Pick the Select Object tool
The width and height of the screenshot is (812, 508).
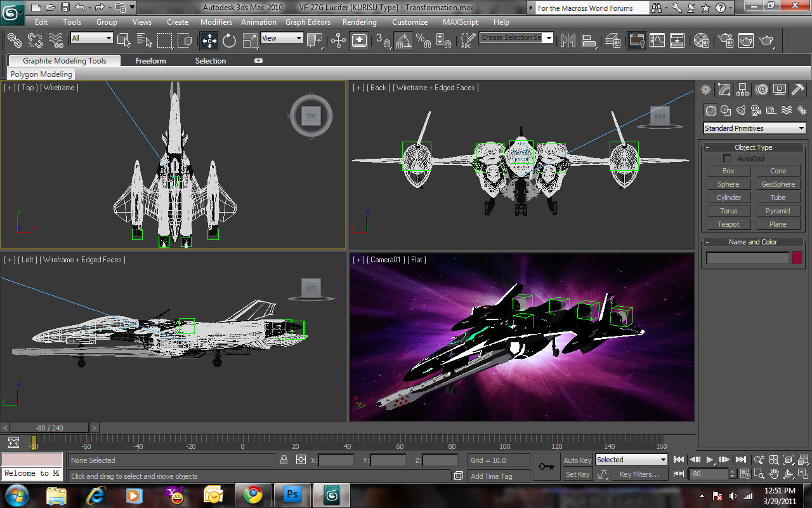[124, 41]
